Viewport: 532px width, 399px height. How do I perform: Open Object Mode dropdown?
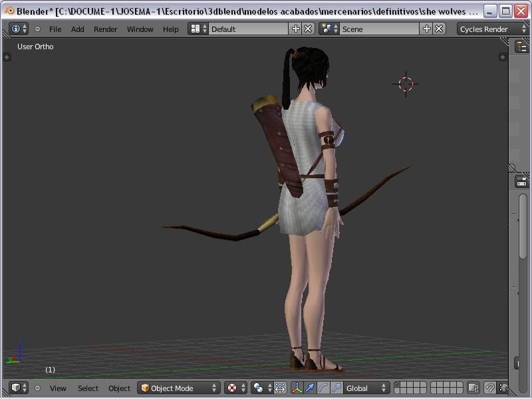179,388
